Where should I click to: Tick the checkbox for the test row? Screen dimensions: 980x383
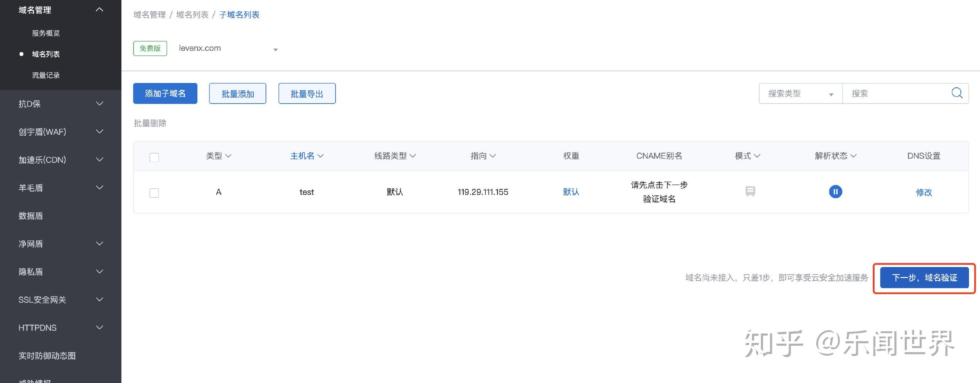154,193
